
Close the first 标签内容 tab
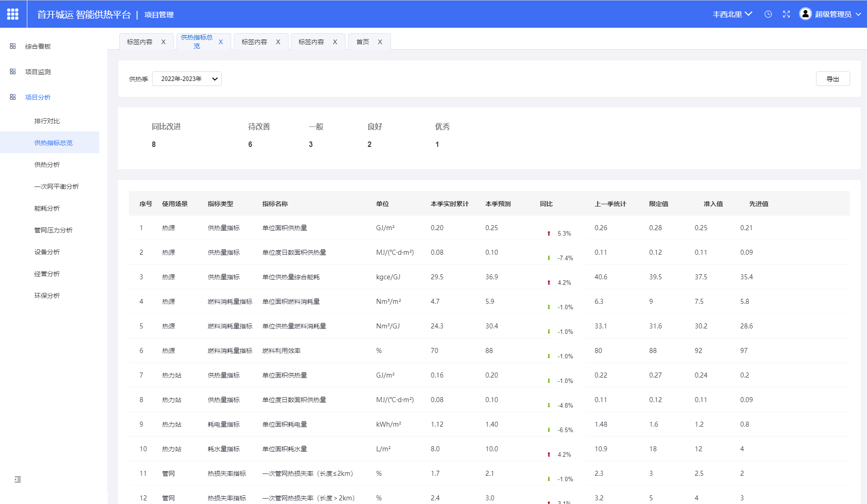tap(163, 42)
